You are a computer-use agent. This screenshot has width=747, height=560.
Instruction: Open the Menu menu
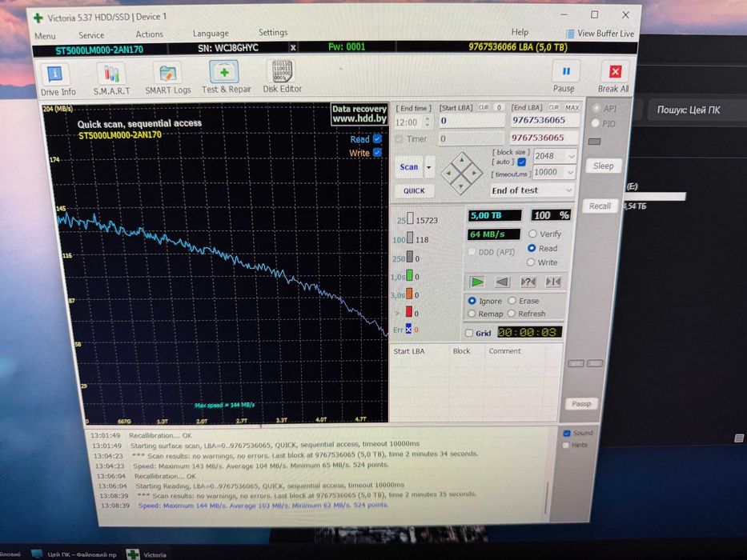pyautogui.click(x=45, y=36)
